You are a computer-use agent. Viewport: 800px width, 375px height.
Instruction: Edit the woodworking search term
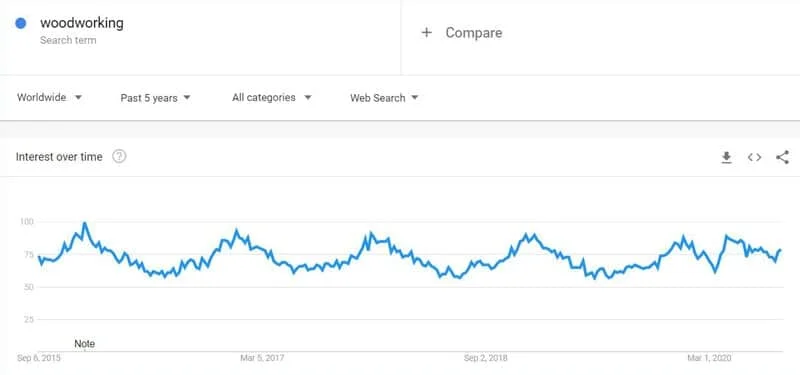[x=82, y=23]
